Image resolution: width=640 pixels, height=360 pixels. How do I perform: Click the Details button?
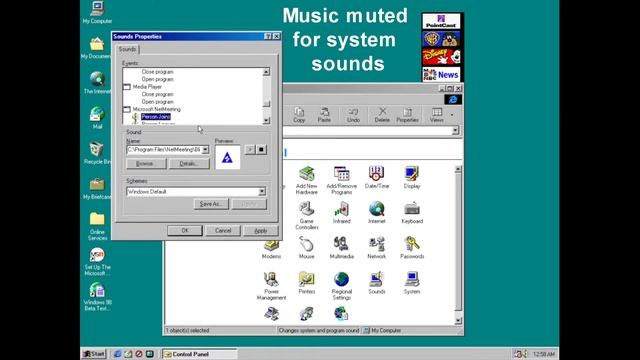[189, 163]
